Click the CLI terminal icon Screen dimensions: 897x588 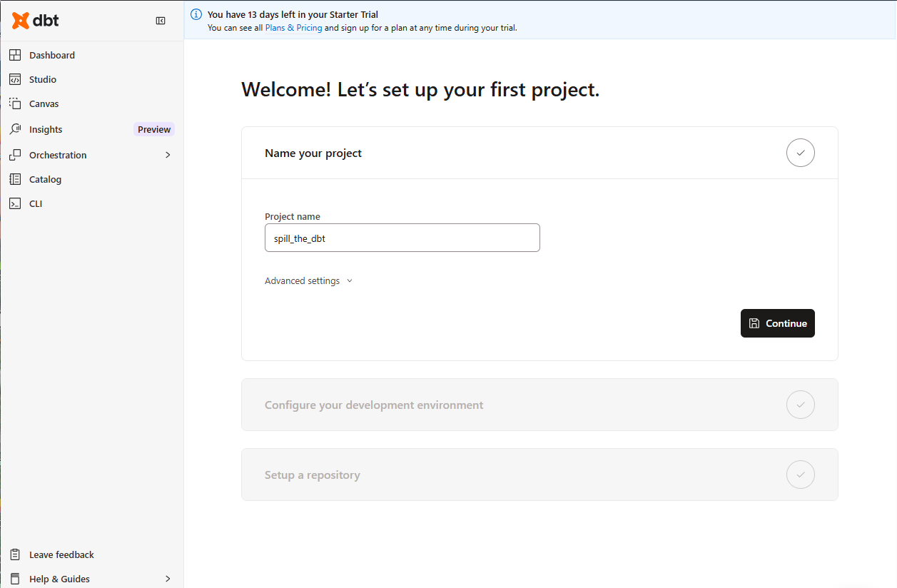pyautogui.click(x=15, y=203)
